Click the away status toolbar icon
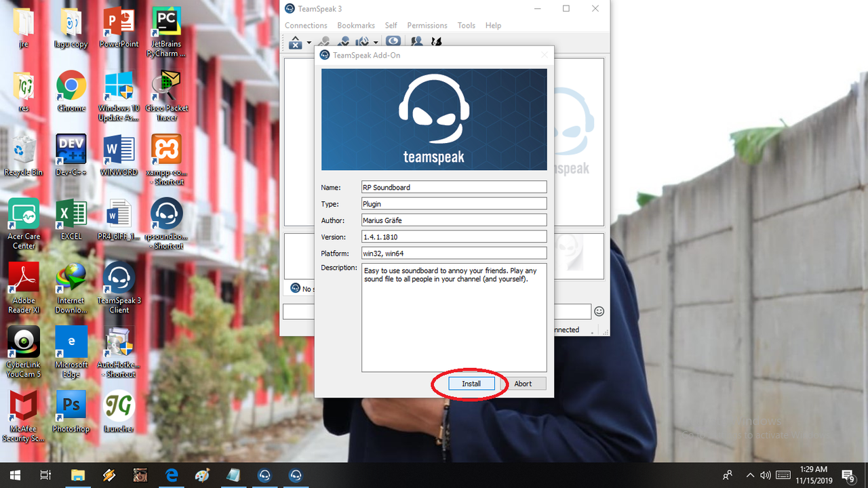Screen dimensions: 868x488 tap(363, 41)
